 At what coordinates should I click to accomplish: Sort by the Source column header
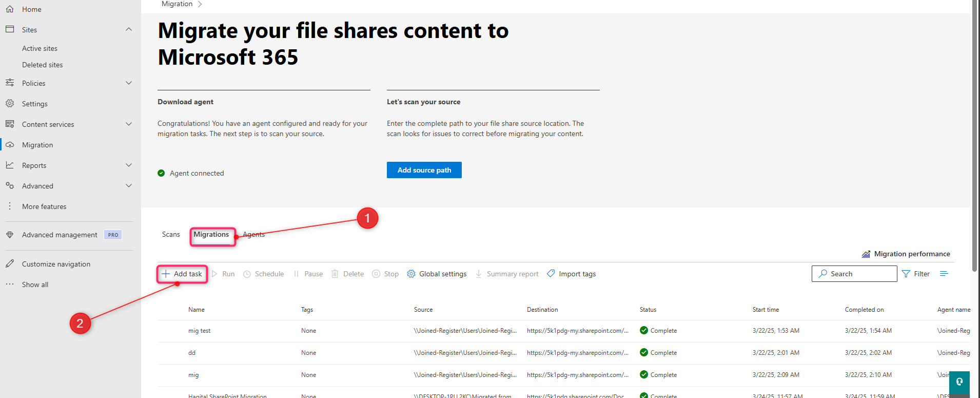point(423,310)
